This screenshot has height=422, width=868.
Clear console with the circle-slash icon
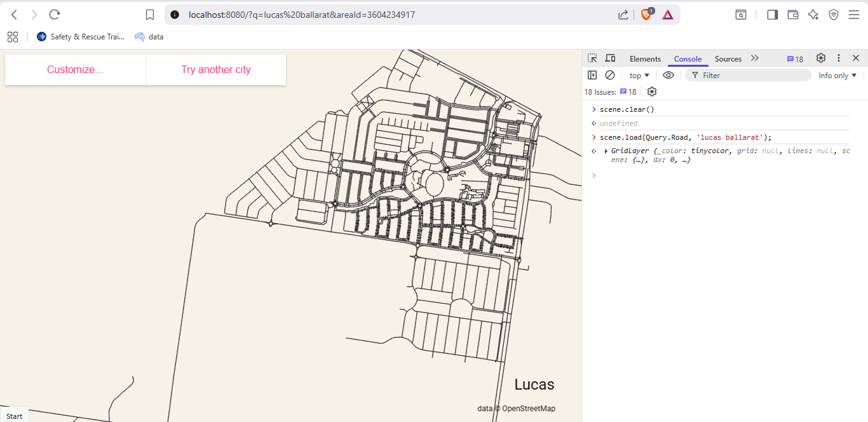610,75
